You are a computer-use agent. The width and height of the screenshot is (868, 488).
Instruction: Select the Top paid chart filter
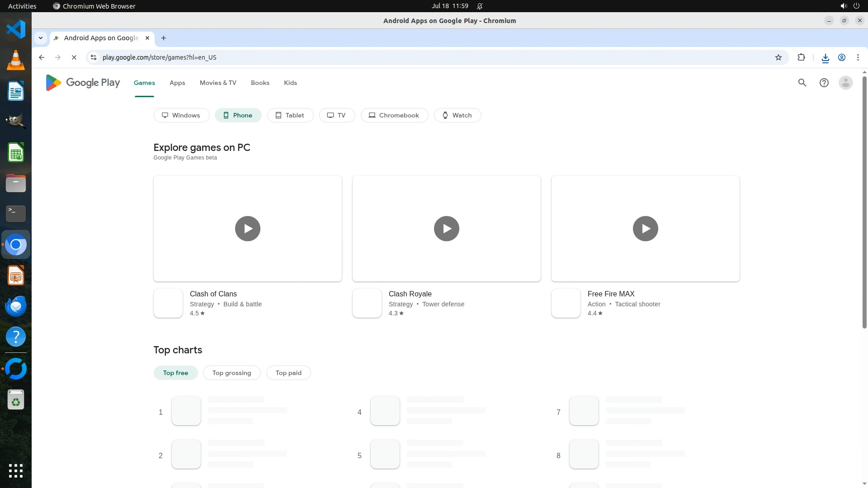click(288, 373)
